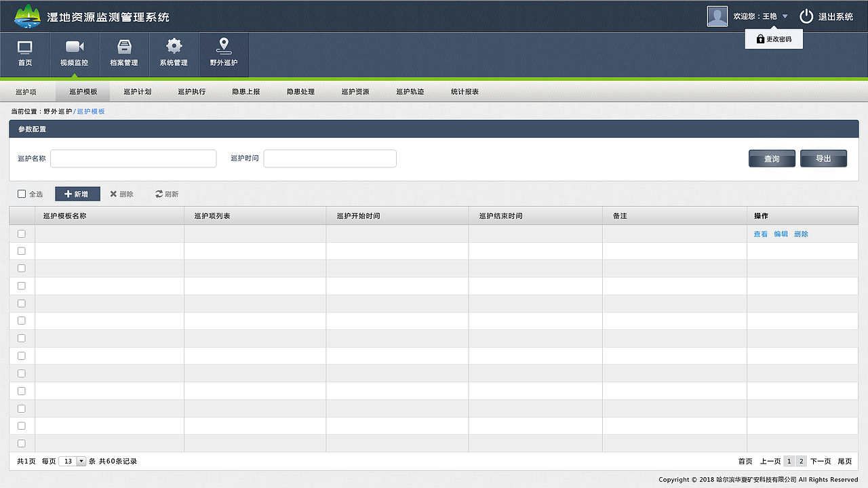Click the 巡护模板 breadcrumb link
The height and width of the screenshot is (488, 868).
[91, 111]
